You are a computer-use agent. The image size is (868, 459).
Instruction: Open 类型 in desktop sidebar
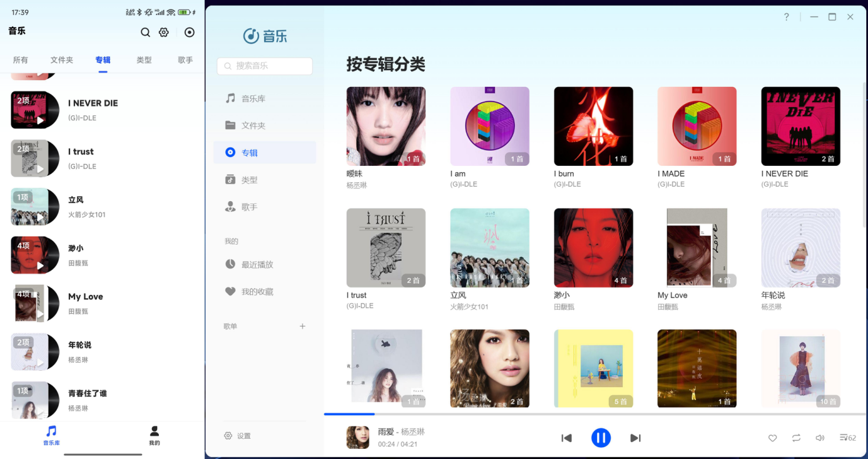pos(265,180)
